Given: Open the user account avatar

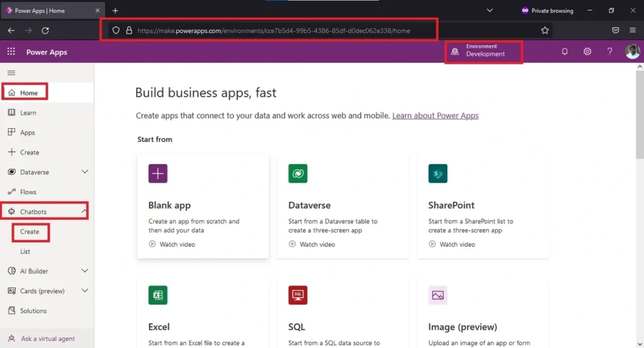Looking at the screenshot, I should pyautogui.click(x=633, y=52).
